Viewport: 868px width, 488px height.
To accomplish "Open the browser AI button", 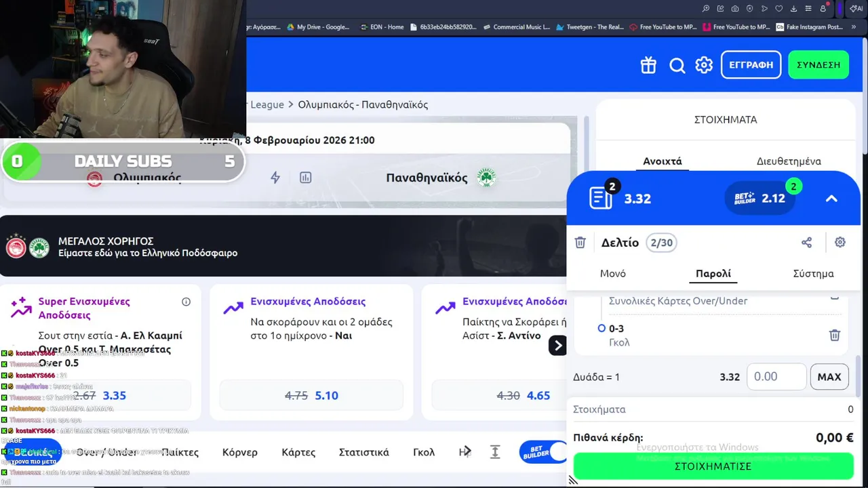I will point(856,9).
